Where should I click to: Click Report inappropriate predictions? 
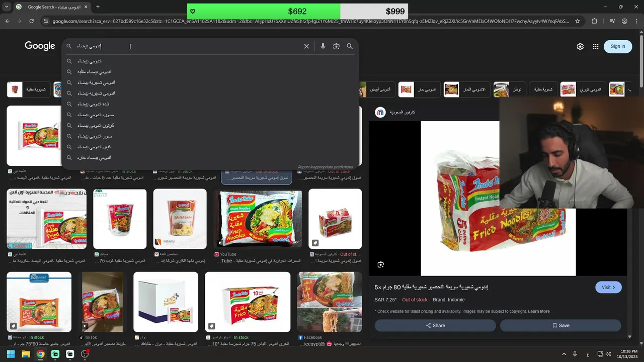point(326,167)
